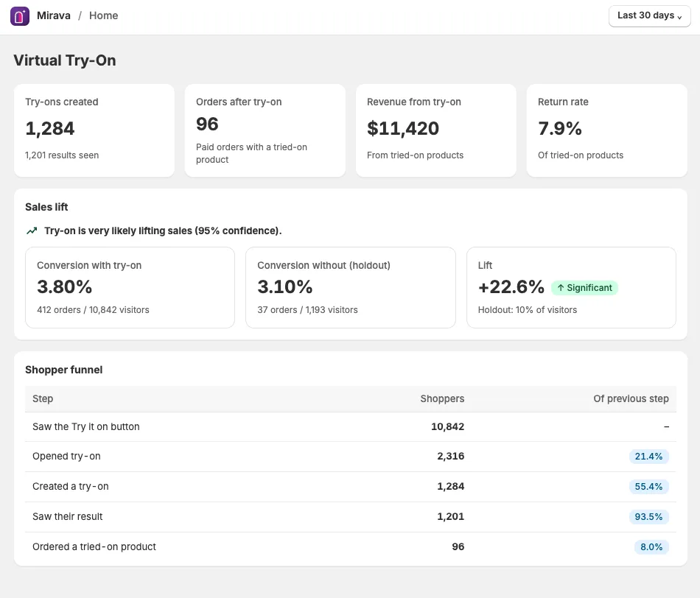Click the 2,316 shoppers cell
This screenshot has height=598, width=700.
(x=450, y=456)
